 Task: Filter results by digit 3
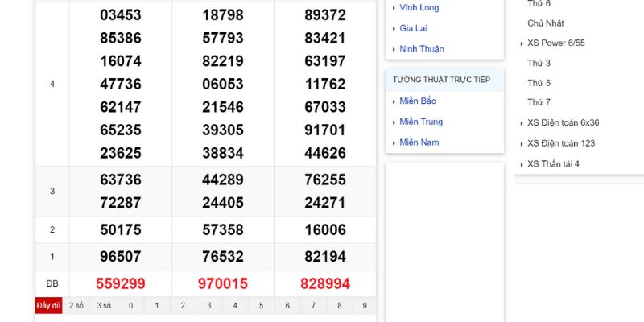click(x=208, y=306)
